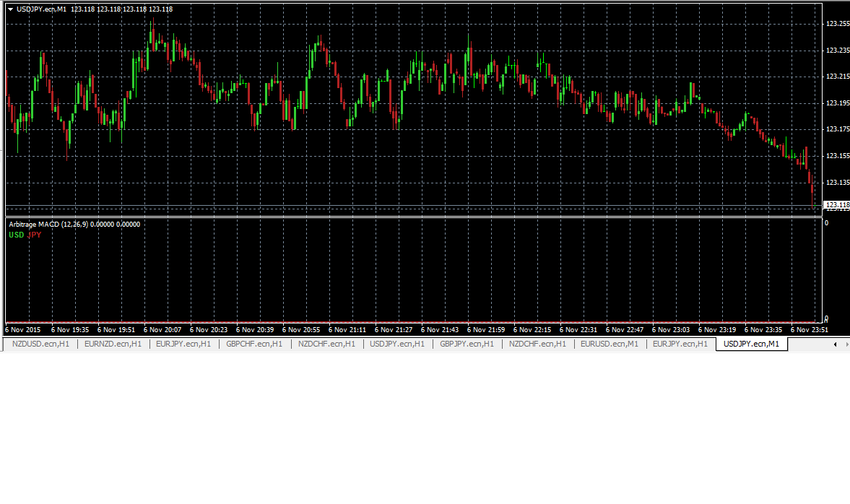Image resolution: width=850 pixels, height=504 pixels.
Task: Click the USDJPY.ecn,M1 chart title text
Action: coord(41,9)
